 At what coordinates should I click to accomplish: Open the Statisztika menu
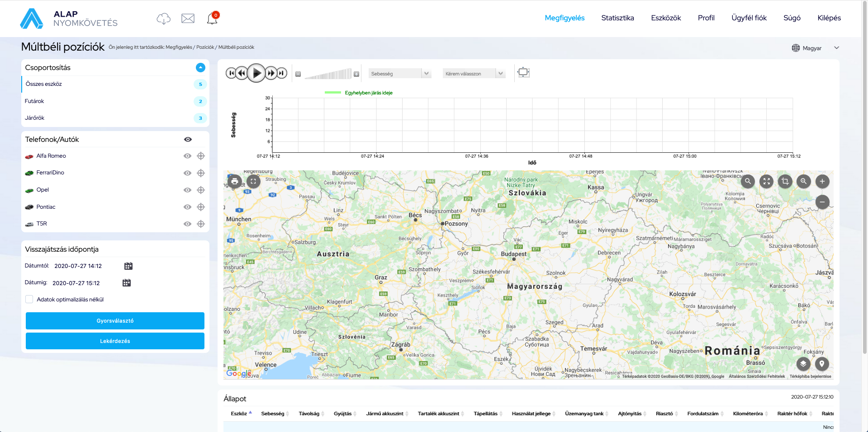click(x=617, y=18)
